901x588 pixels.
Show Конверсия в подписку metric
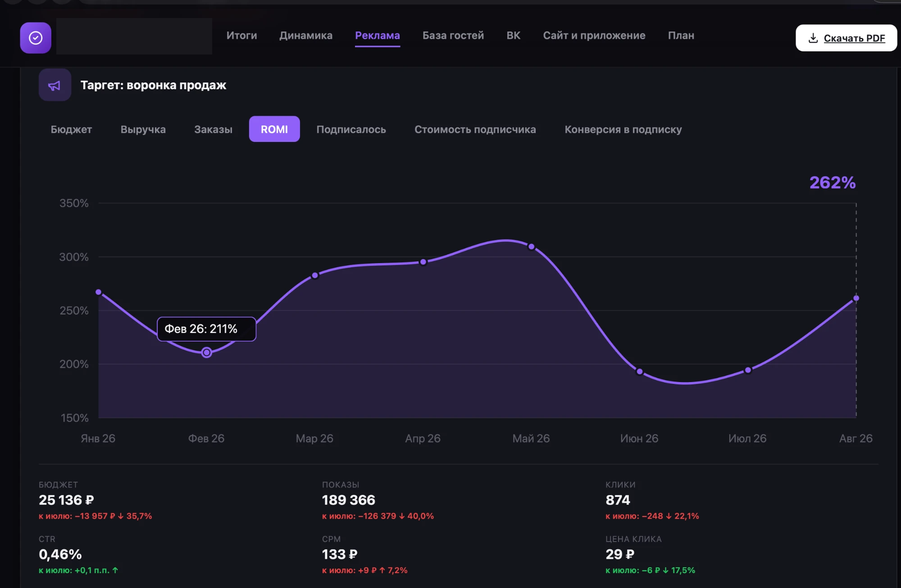[623, 129]
